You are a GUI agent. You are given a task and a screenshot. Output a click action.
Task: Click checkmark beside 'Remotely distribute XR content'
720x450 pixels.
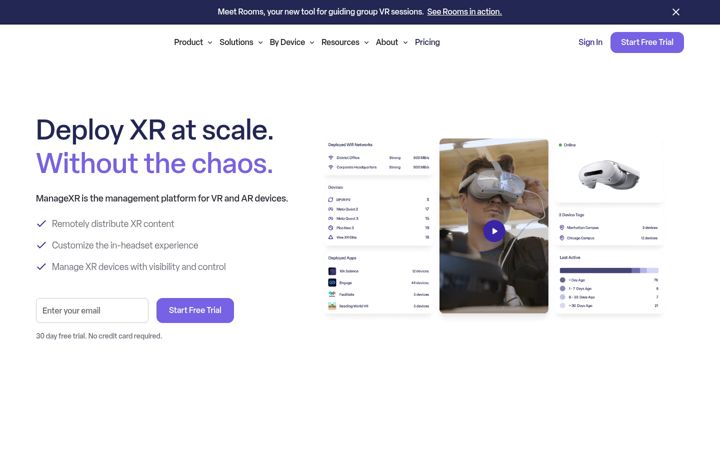(x=41, y=224)
